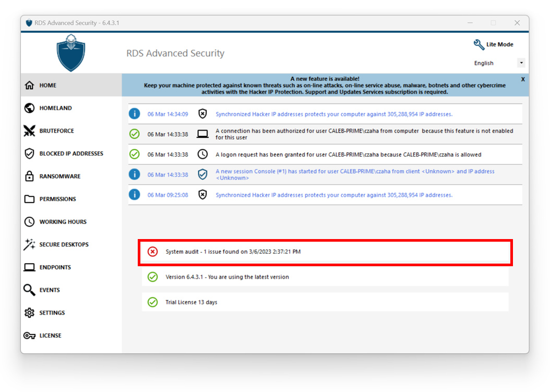Click the Ransomware padlock icon
This screenshot has height=392, width=550.
(29, 176)
